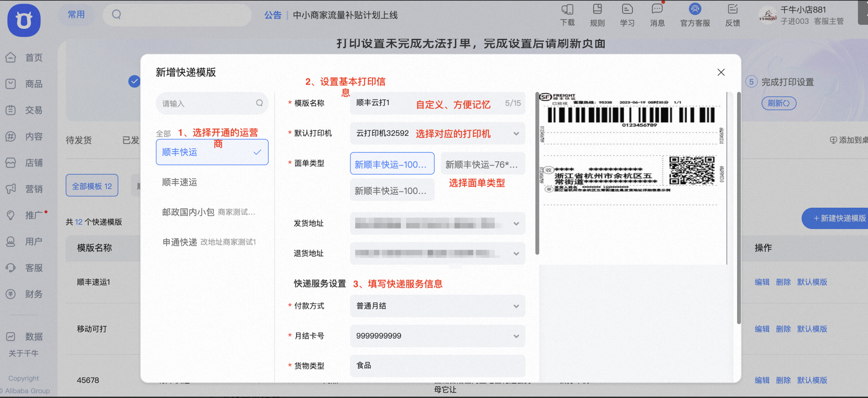Click 删除 for 移动可打 row
This screenshot has height=398, width=868.
(783, 329)
